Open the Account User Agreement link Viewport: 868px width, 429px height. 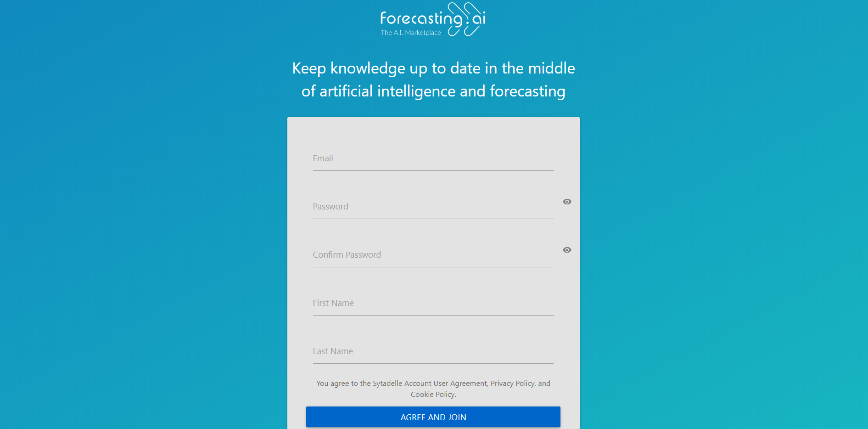click(x=445, y=384)
